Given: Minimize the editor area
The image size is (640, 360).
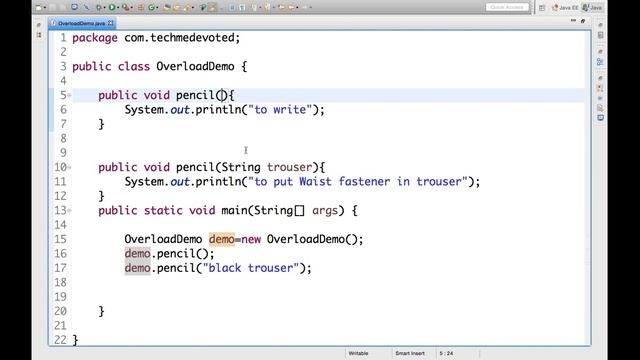Looking at the screenshot, I should click(573, 20).
